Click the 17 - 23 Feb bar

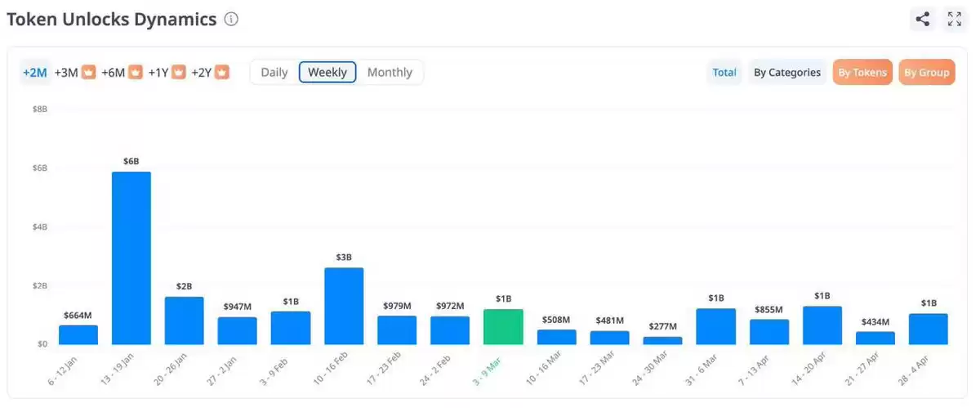coord(397,330)
